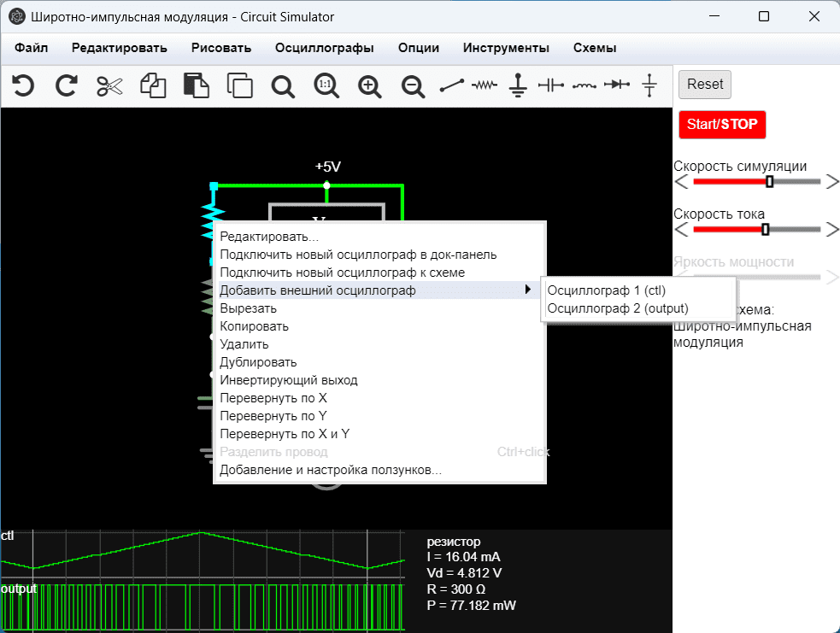
Task: Click the zoom in magnifier icon
Action: pyautogui.click(x=369, y=85)
